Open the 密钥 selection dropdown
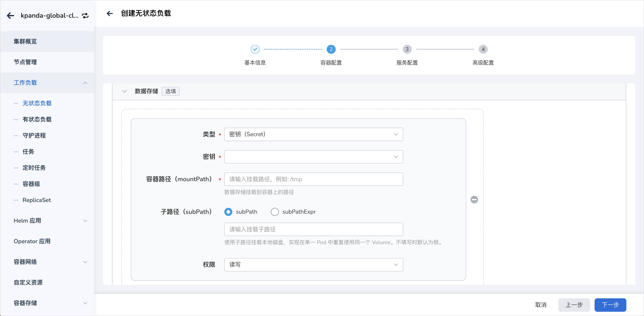 (x=314, y=157)
